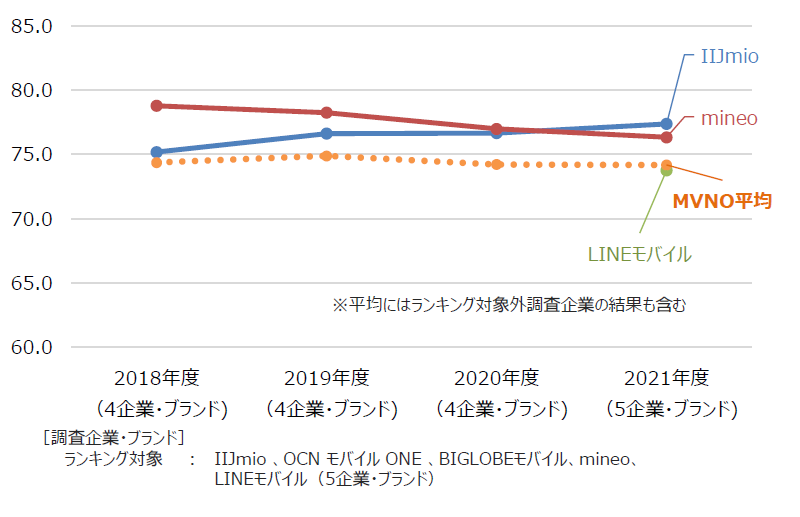Click the MVNO平均 orange label

[x=722, y=201]
